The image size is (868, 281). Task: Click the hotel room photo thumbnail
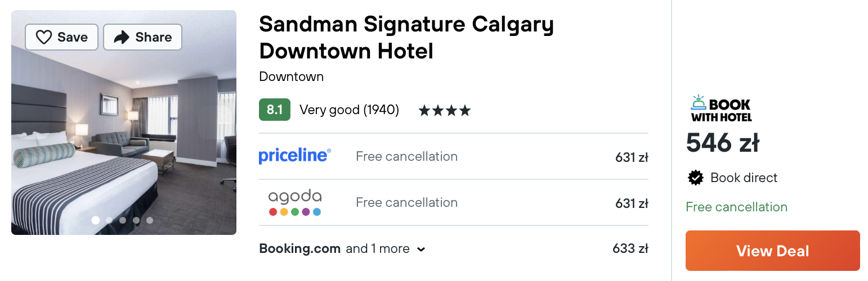point(124,123)
